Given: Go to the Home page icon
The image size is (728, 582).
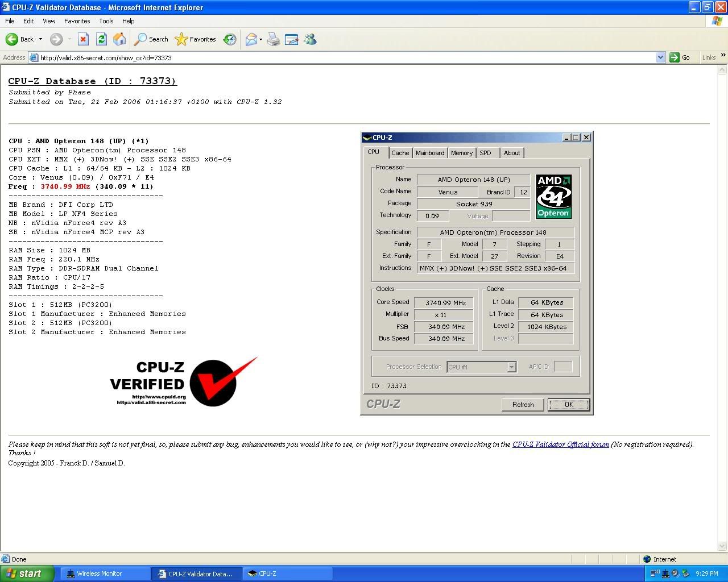Looking at the screenshot, I should (x=119, y=39).
